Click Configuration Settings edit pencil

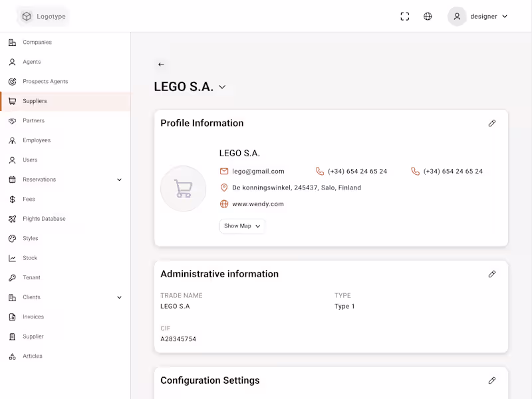[492, 380]
